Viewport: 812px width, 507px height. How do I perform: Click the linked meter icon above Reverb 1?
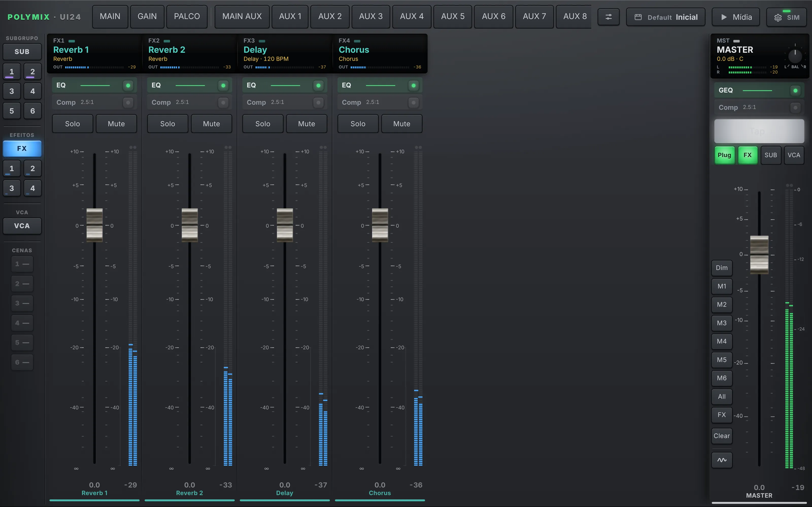coord(133,148)
